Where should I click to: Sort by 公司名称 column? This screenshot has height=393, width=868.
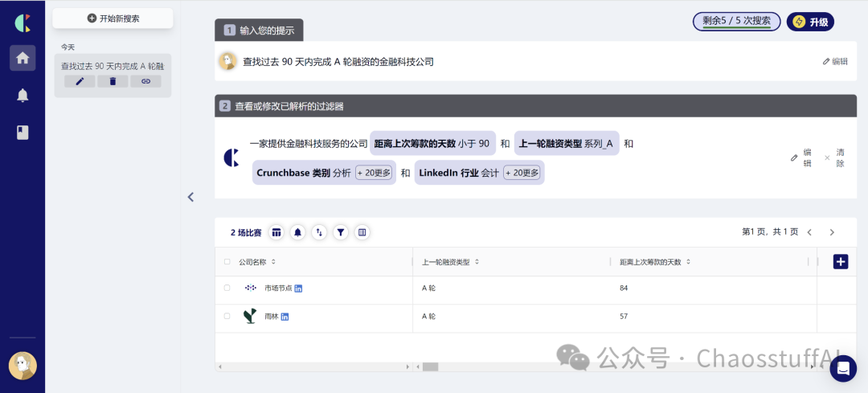pyautogui.click(x=257, y=262)
